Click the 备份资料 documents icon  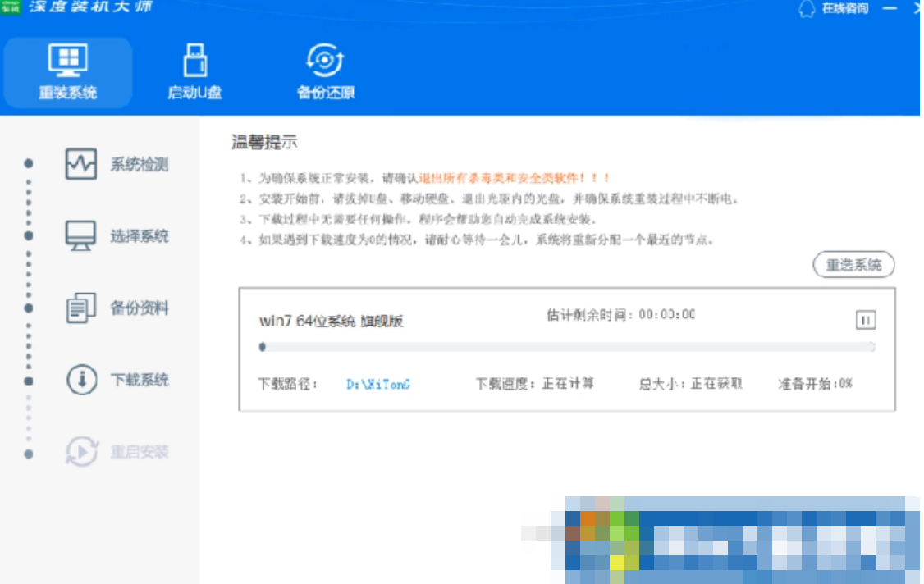pyautogui.click(x=80, y=308)
